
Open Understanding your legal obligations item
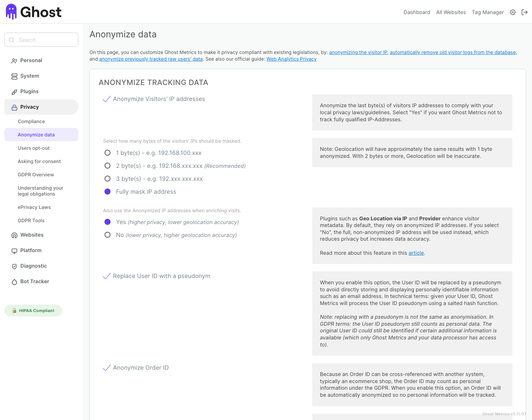[41, 191]
